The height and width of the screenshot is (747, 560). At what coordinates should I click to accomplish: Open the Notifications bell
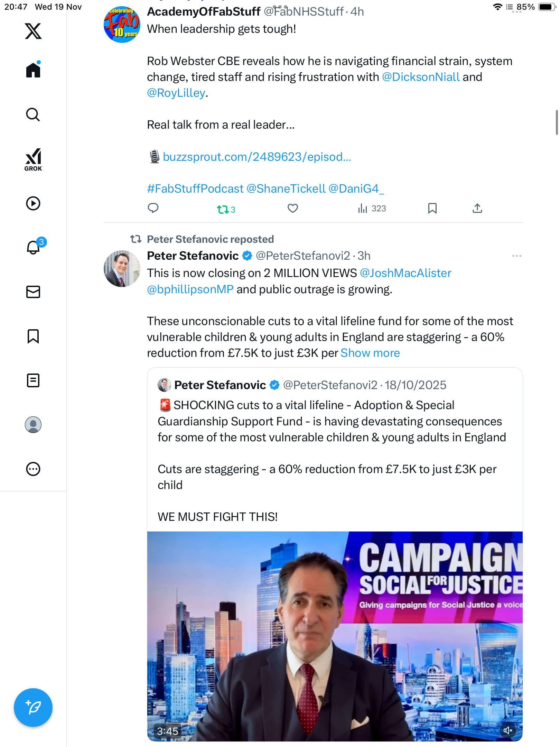(33, 248)
